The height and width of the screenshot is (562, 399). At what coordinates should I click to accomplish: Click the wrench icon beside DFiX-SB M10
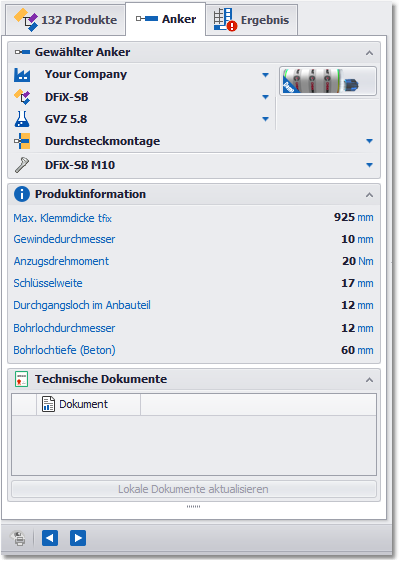tap(22, 165)
